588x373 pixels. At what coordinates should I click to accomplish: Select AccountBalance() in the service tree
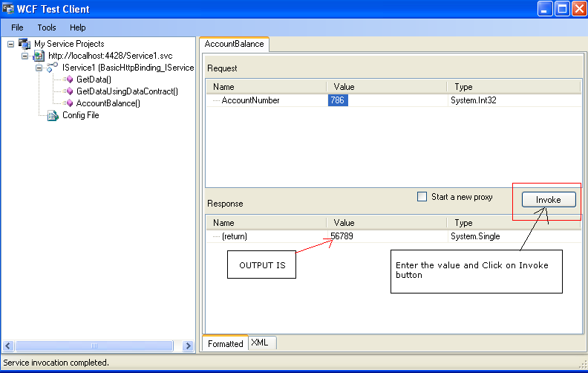[x=108, y=103]
